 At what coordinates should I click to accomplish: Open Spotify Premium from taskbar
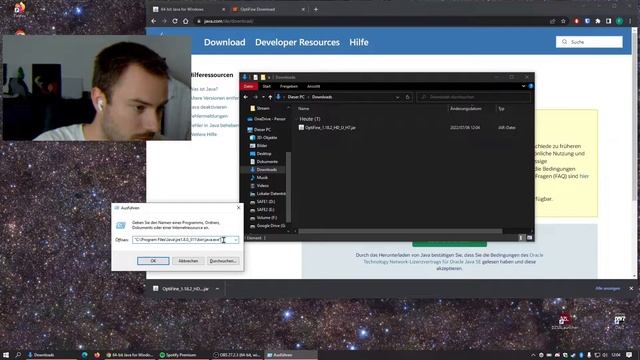point(178,355)
